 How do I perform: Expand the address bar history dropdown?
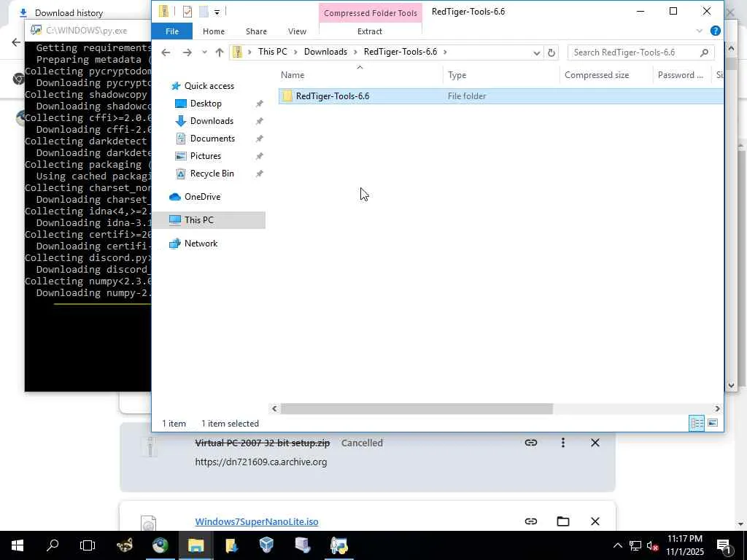pyautogui.click(x=536, y=52)
